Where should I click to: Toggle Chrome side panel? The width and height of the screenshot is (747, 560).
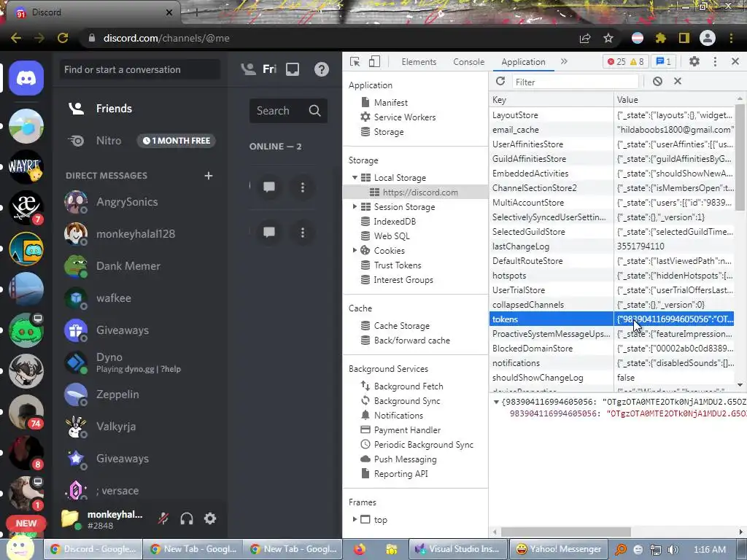[x=684, y=38]
